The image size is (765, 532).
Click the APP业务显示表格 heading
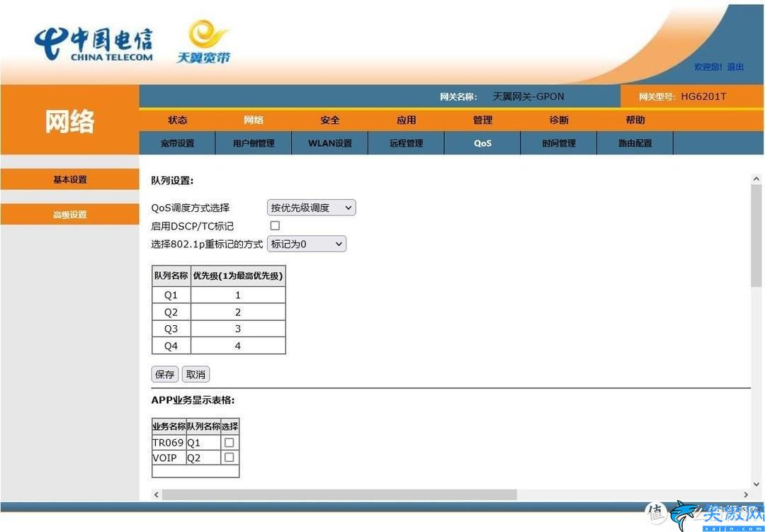193,401
